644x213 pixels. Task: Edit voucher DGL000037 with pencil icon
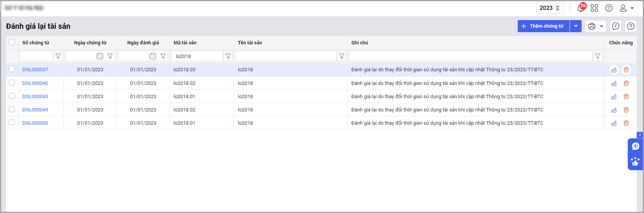pos(614,70)
